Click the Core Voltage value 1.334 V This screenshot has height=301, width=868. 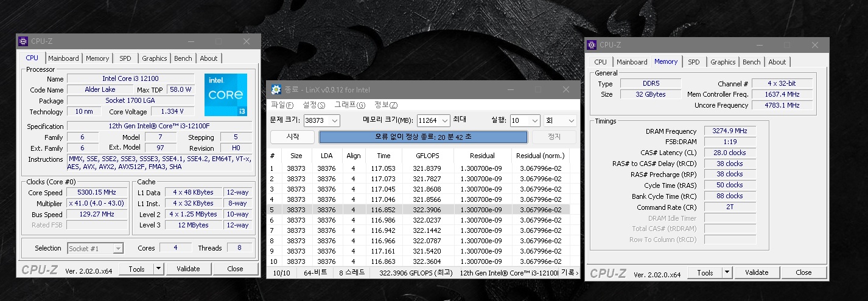[x=173, y=111]
